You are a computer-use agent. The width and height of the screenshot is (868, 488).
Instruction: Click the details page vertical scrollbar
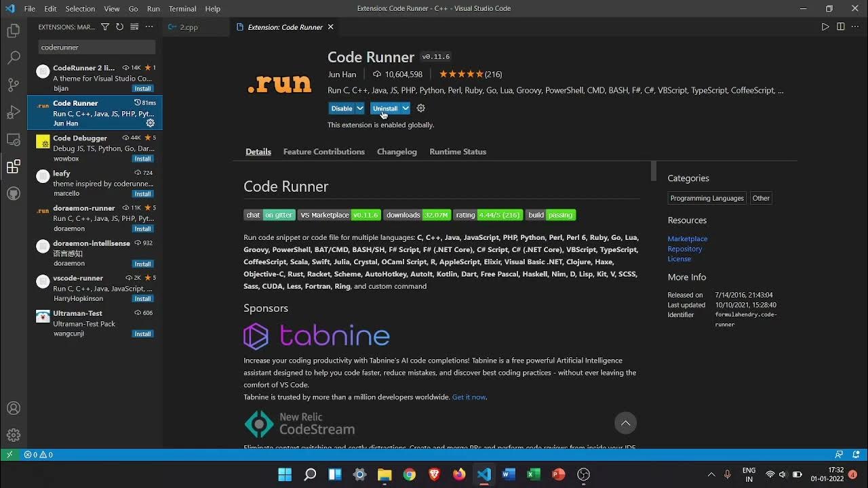click(654, 171)
